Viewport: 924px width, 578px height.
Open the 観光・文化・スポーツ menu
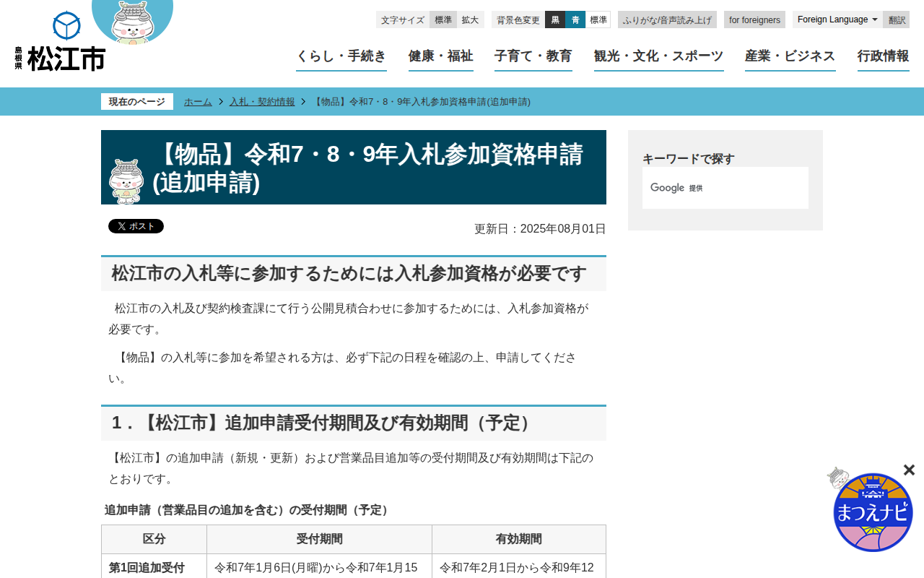(659, 57)
